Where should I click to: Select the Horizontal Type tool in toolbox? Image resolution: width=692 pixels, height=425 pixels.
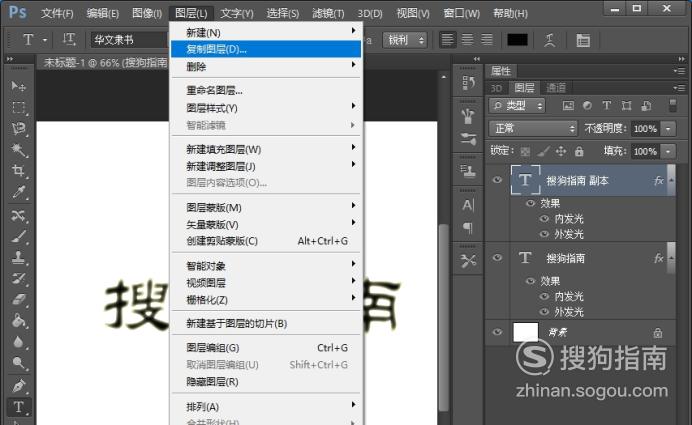[x=18, y=407]
